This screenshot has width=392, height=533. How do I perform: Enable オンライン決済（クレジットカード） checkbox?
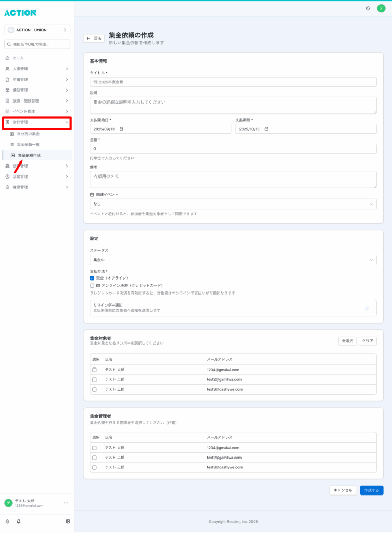92,285
